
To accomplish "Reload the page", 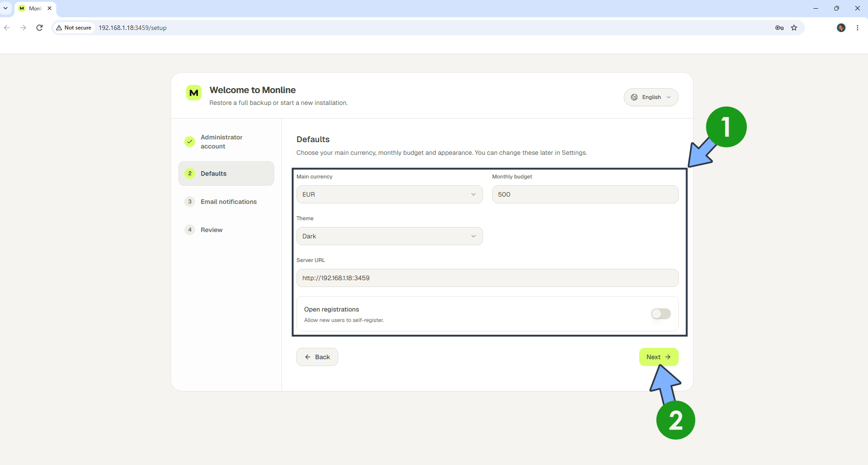I will [x=39, y=28].
